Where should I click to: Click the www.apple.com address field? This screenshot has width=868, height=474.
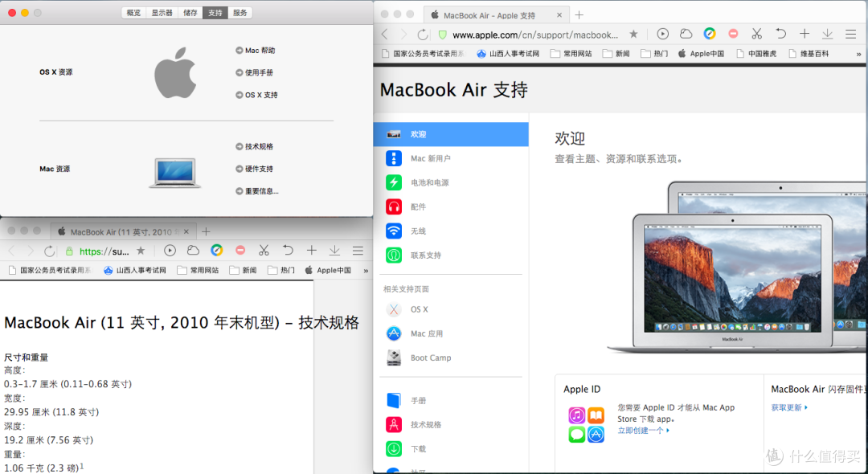535,35
